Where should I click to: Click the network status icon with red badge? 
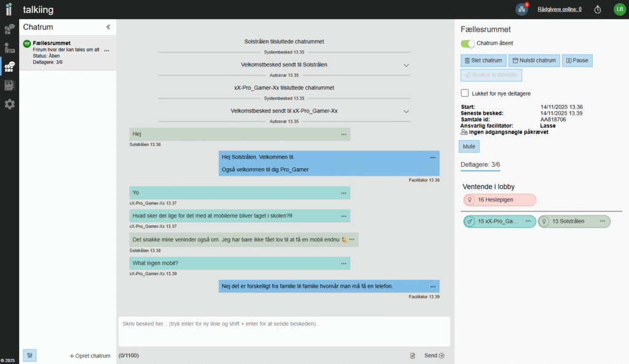point(522,9)
